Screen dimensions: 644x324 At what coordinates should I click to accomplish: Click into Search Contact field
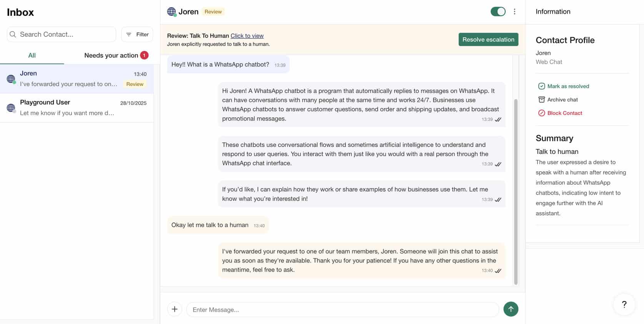[x=65, y=35]
